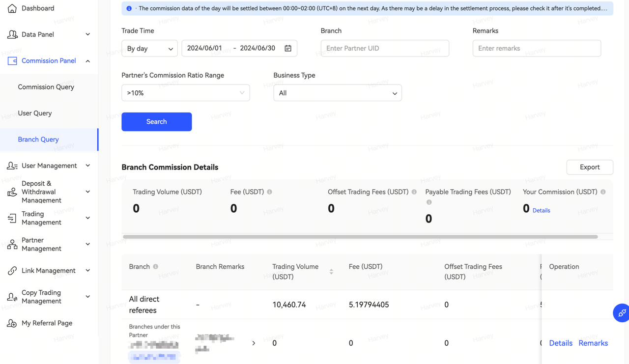Export the branch commission details
The image size is (629, 364).
pos(589,167)
